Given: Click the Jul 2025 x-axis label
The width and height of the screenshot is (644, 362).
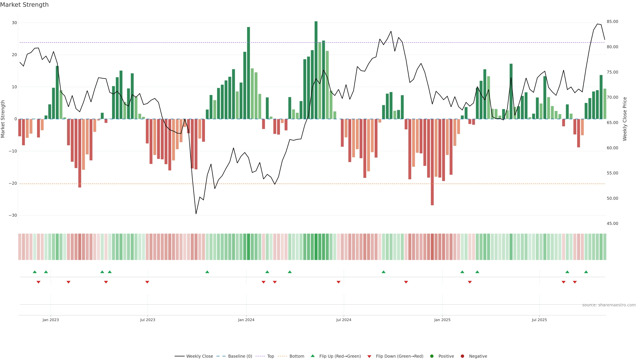Looking at the screenshot, I should tap(539, 320).
